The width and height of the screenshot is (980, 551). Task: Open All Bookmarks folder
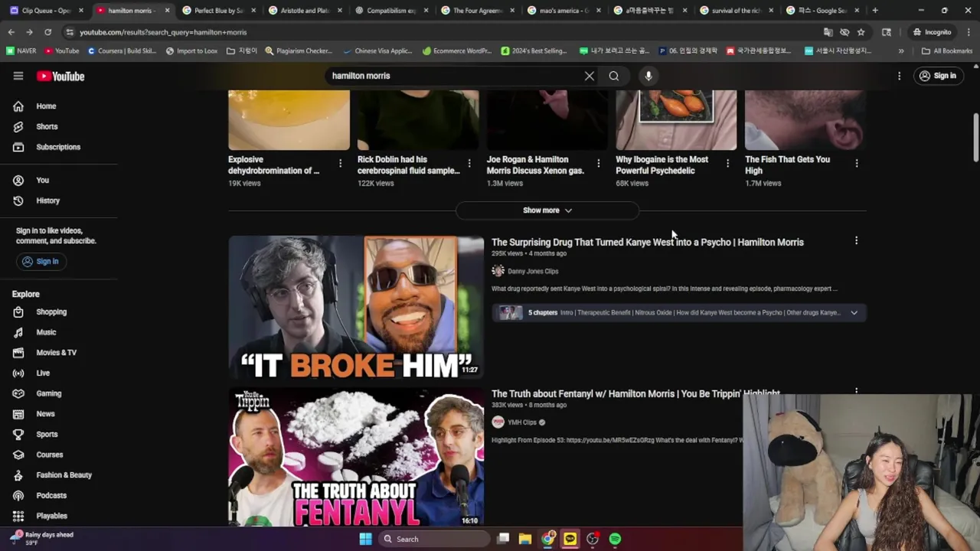947,51
